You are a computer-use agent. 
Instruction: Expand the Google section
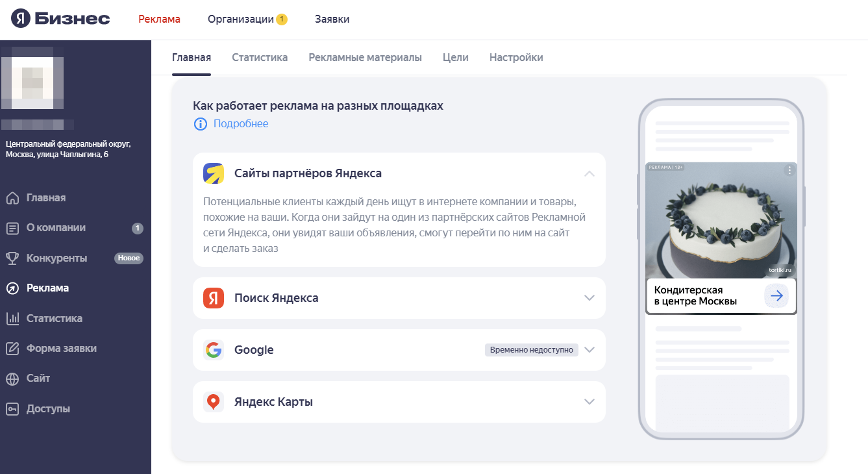tap(589, 350)
